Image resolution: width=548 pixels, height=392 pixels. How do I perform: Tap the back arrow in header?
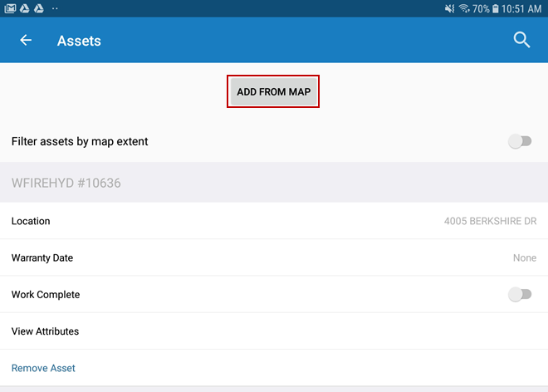tap(26, 40)
